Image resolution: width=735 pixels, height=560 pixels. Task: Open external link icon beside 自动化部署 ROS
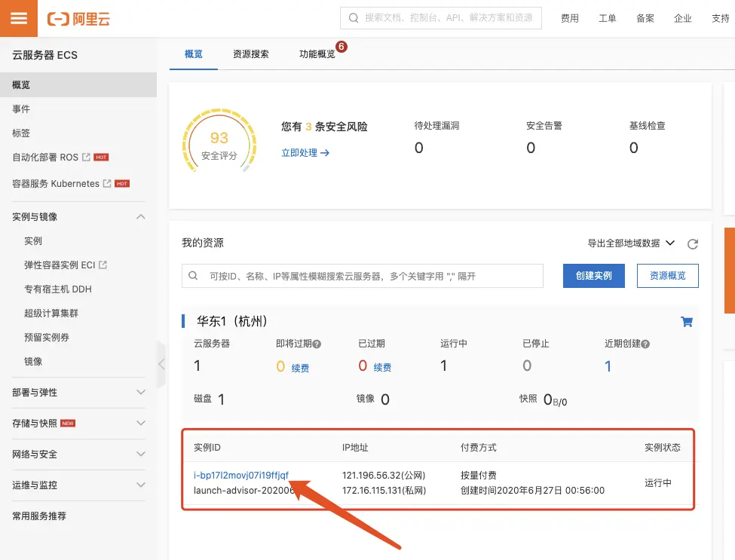pyautogui.click(x=86, y=157)
